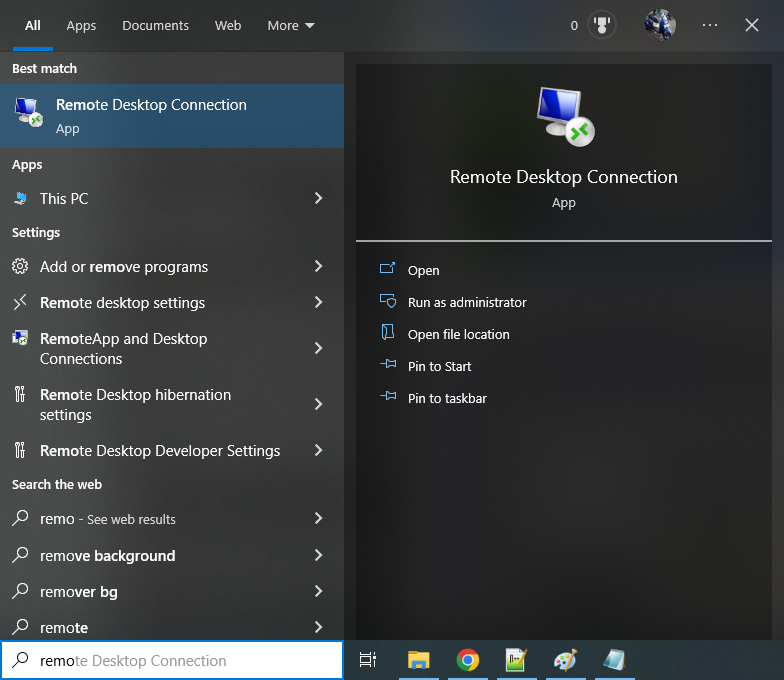Open Task View from the taskbar

[368, 660]
